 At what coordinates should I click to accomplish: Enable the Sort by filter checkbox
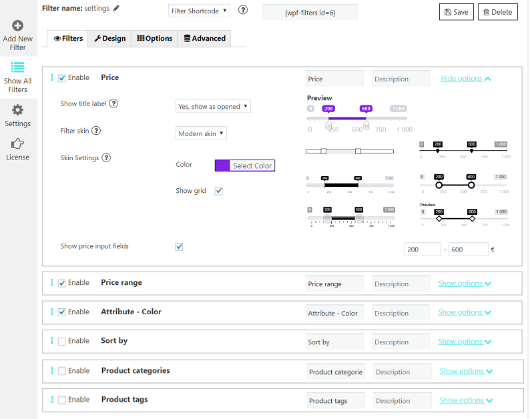[62, 342]
